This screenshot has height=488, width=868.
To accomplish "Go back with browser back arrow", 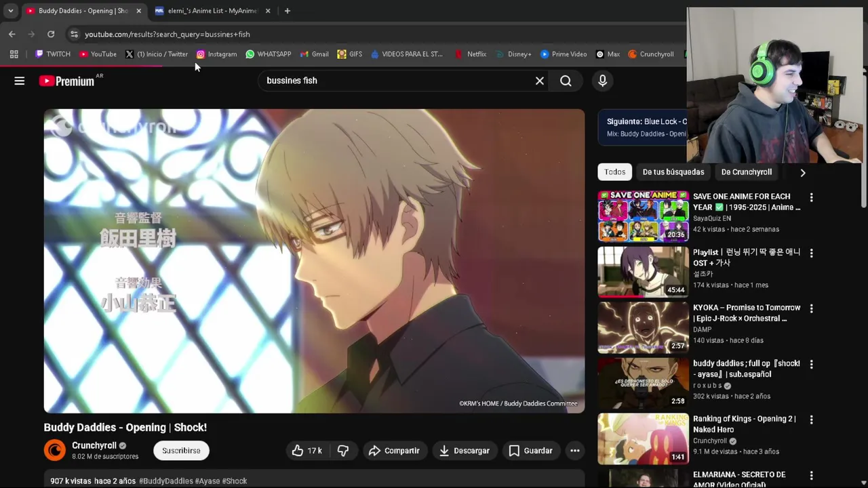I will 12,34.
